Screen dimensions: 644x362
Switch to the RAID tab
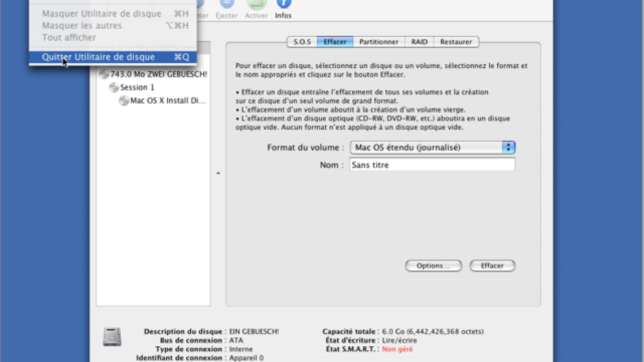tap(419, 42)
